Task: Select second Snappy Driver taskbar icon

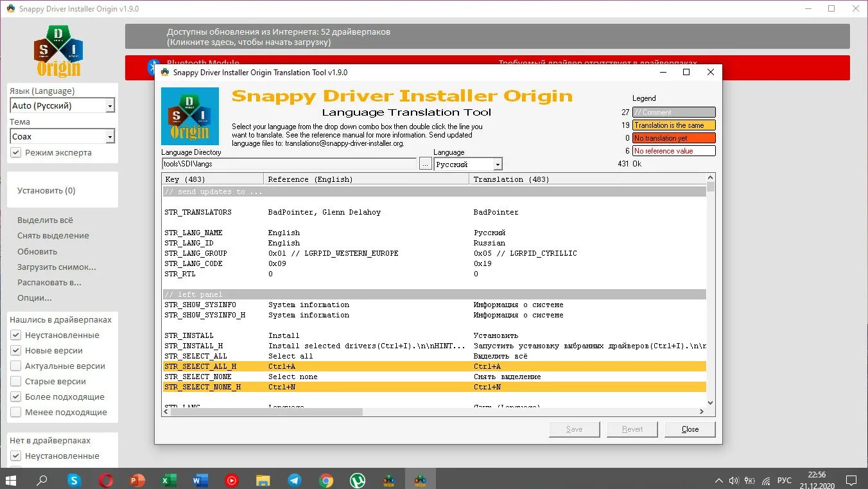Action: [421, 480]
